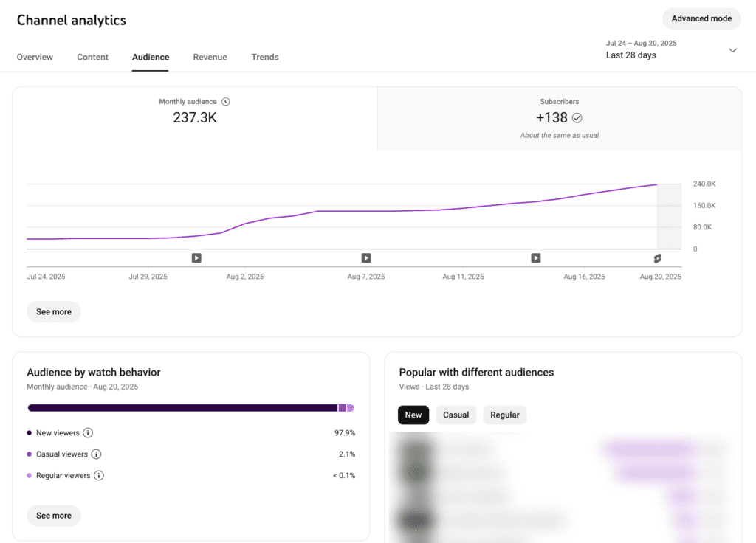The height and width of the screenshot is (543, 756).
Task: Open the Revenue tab
Action: 210,57
